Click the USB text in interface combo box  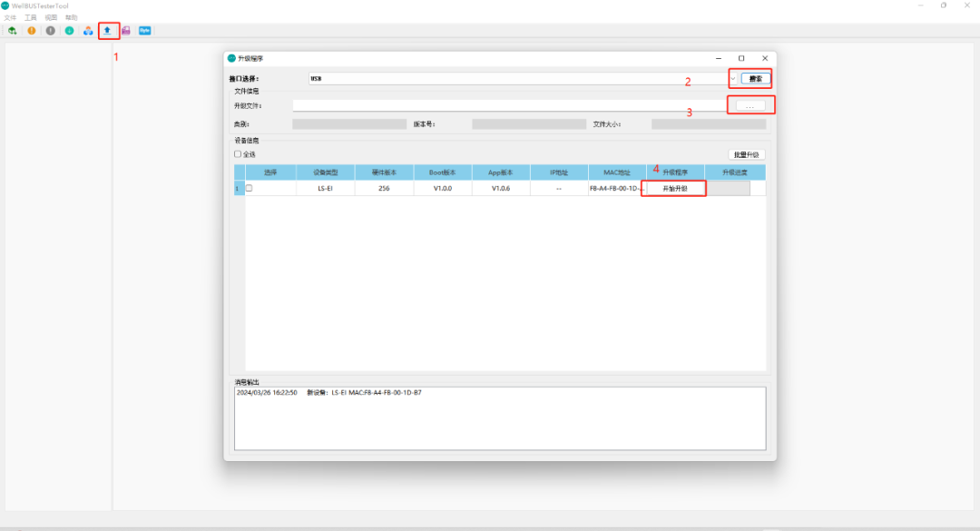(x=317, y=79)
